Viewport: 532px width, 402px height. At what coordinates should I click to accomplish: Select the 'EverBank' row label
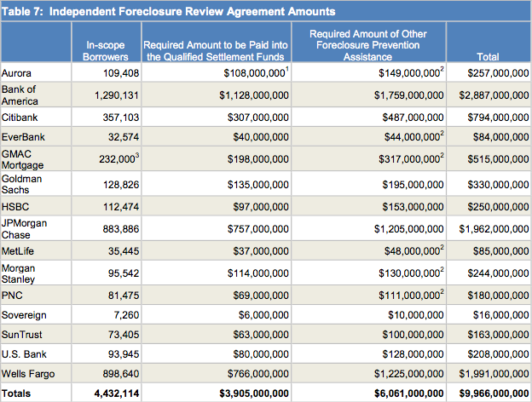coord(23,137)
